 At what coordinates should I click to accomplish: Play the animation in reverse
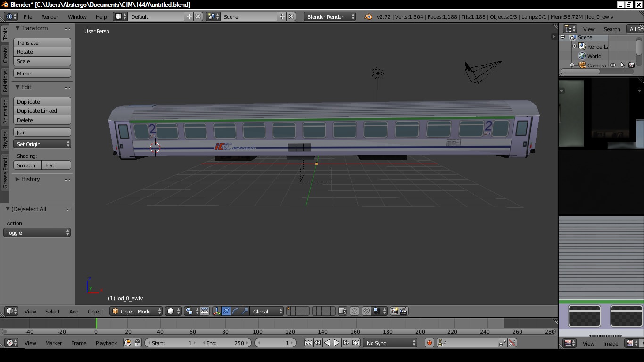327,343
